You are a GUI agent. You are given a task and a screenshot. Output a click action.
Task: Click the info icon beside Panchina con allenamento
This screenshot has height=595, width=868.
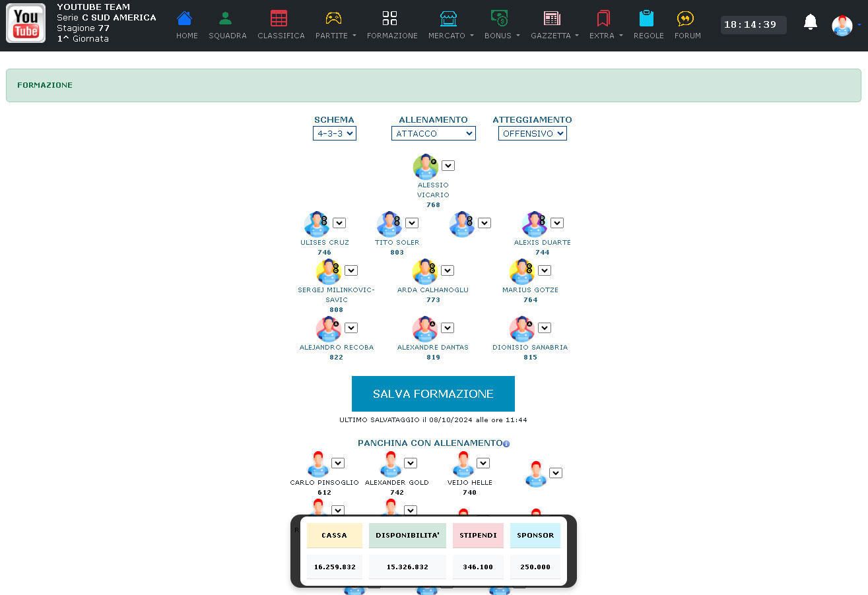pos(506,444)
